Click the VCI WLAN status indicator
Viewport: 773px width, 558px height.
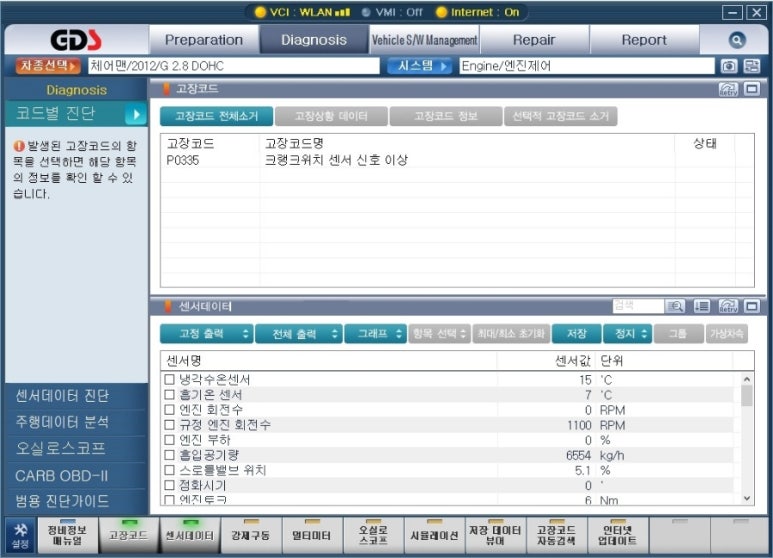click(x=303, y=12)
